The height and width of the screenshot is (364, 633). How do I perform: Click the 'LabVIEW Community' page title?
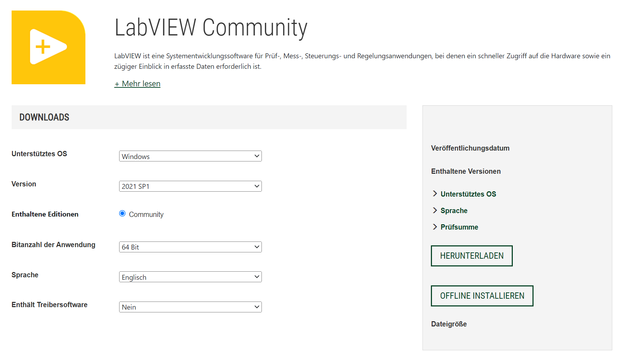coord(211,28)
